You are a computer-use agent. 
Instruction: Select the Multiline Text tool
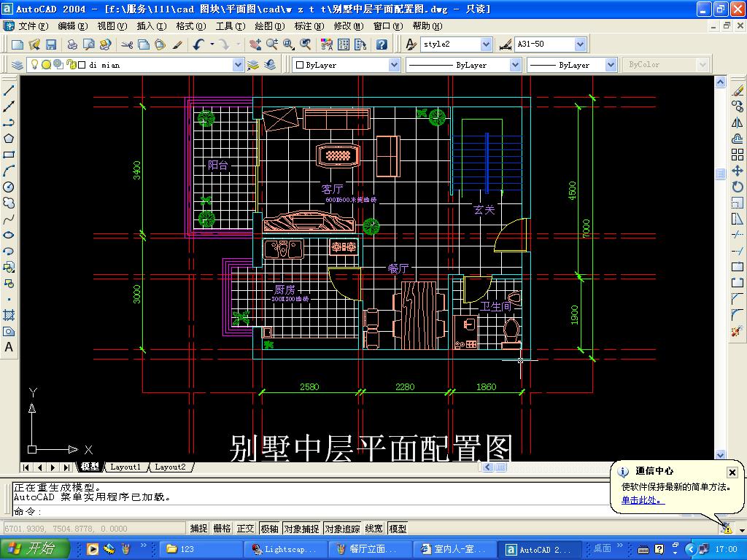point(9,347)
